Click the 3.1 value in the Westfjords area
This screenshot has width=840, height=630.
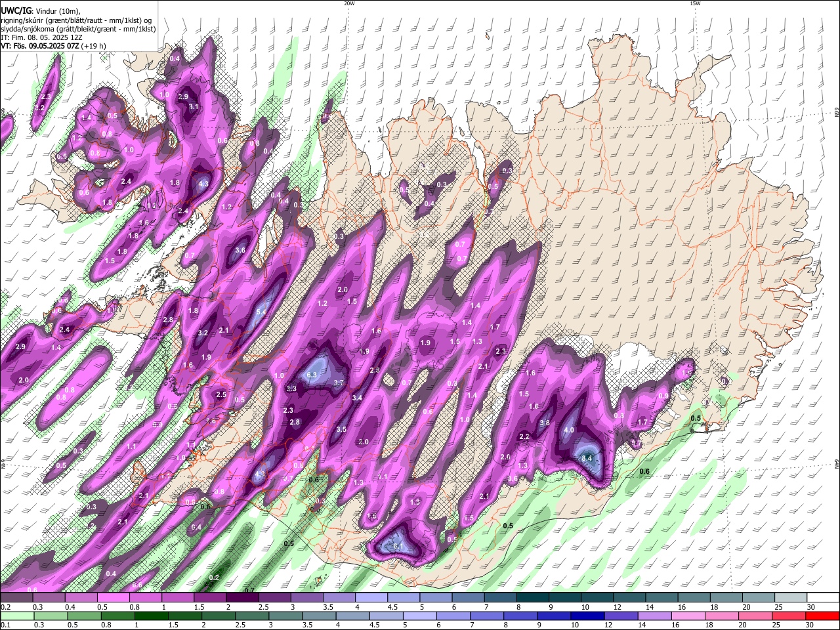click(x=194, y=106)
